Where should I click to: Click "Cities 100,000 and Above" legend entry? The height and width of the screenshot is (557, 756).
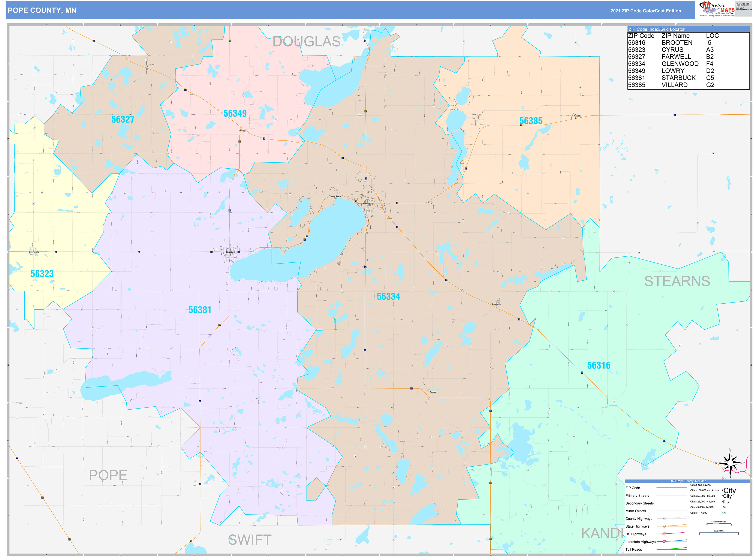coord(704,490)
